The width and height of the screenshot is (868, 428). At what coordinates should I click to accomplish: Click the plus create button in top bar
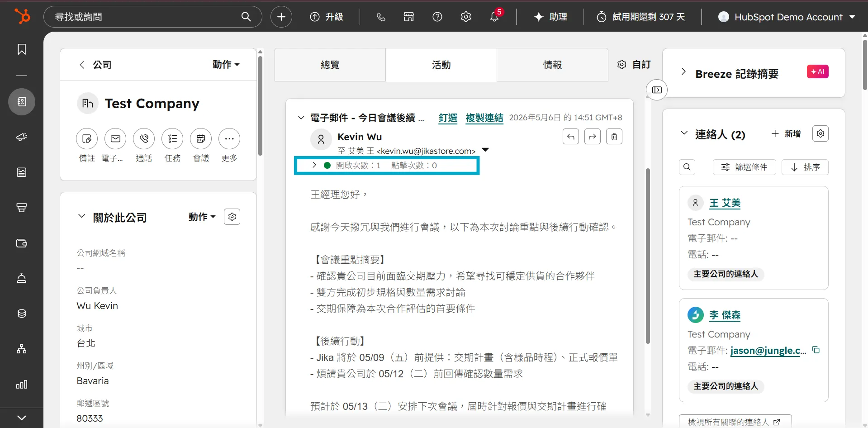[281, 17]
